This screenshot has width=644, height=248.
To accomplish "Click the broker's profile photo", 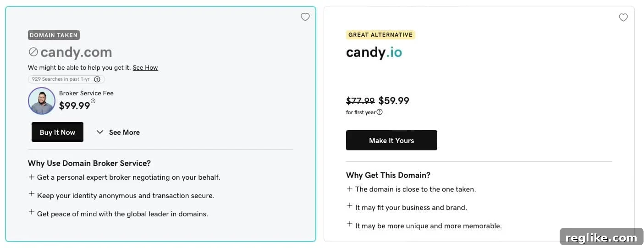I will 42,101.
